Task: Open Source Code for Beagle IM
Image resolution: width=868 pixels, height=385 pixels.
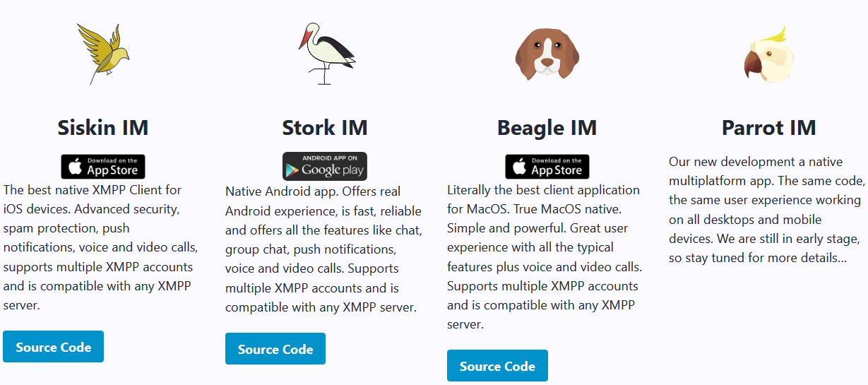Action: (x=497, y=366)
